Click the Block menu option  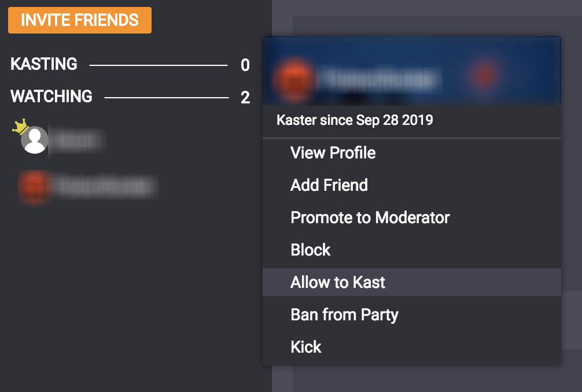310,250
